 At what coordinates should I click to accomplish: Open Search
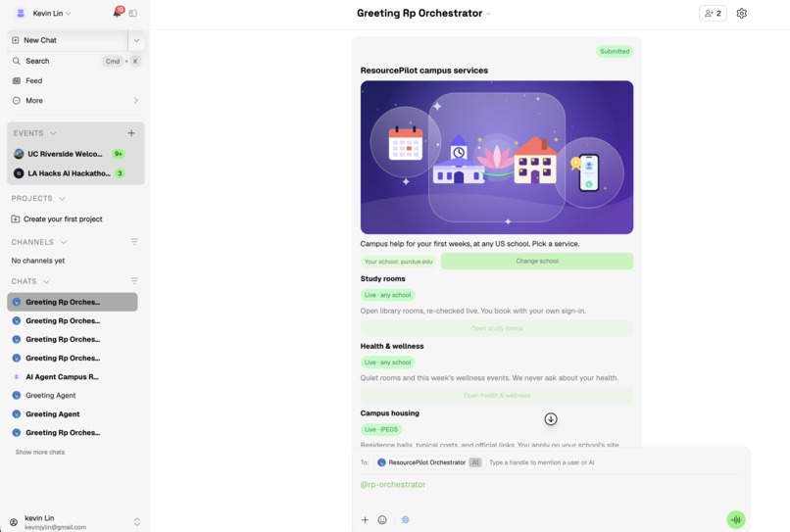coord(75,61)
